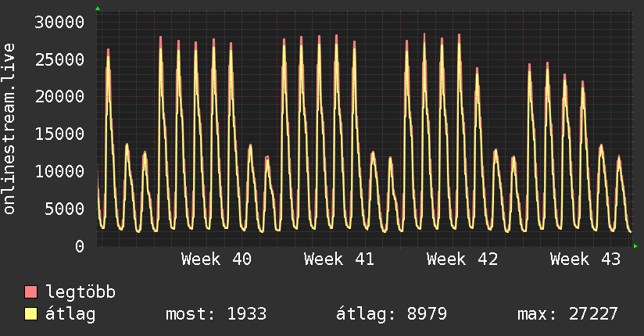The image size is (644, 336).
Task: Click the átlag legend label
Action: [70, 314]
